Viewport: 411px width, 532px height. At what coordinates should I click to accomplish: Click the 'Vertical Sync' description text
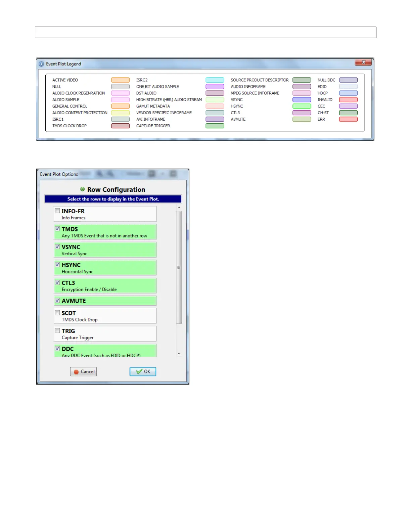74,254
